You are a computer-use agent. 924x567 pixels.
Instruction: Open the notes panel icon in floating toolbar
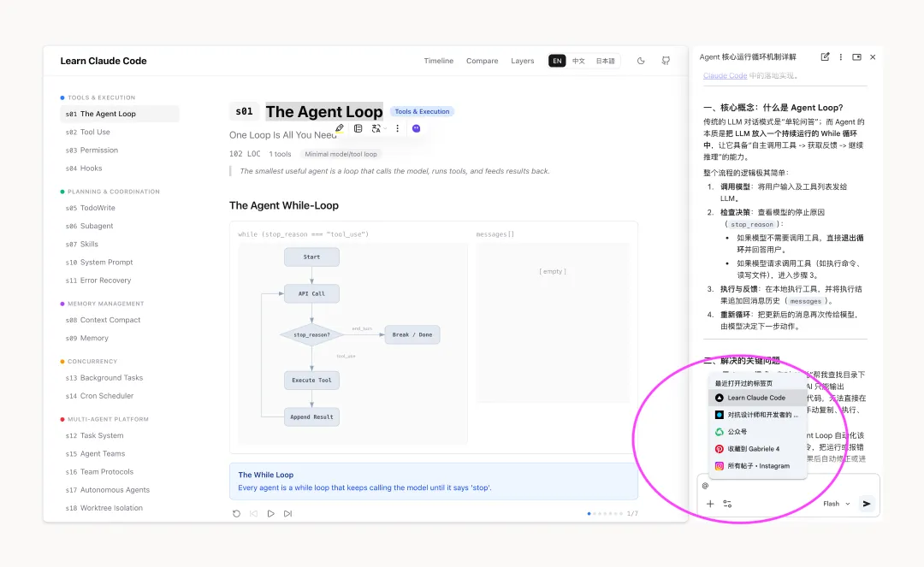(x=358, y=128)
